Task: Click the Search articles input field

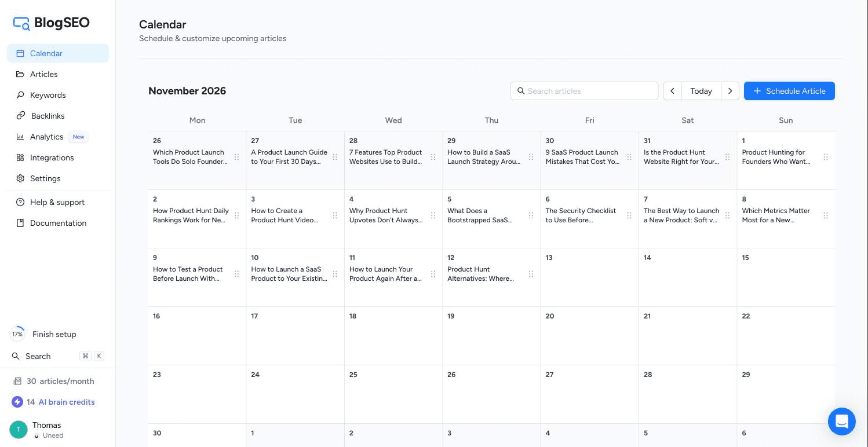Action: (x=584, y=91)
